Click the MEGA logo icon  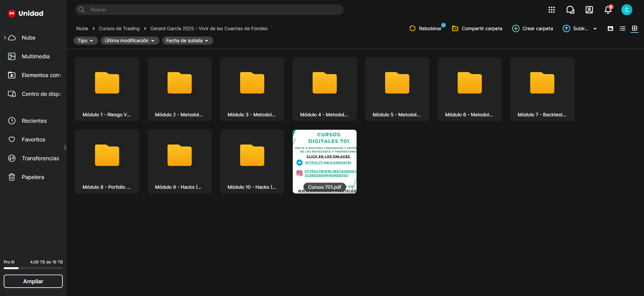12,13
